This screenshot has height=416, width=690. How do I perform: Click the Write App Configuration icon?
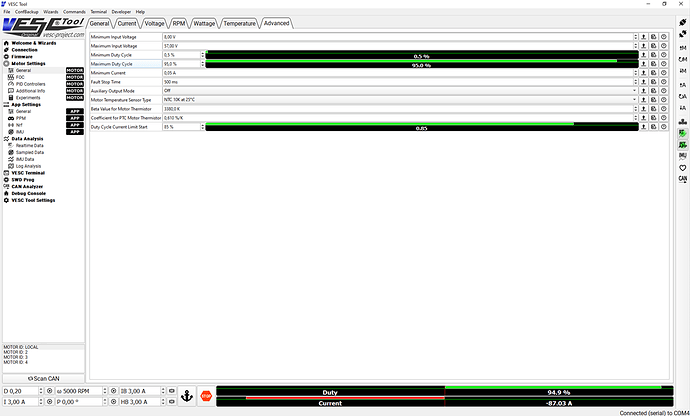[x=683, y=108]
